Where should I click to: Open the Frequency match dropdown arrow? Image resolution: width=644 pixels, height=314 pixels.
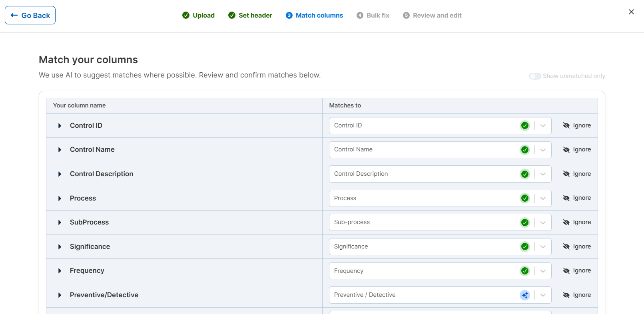(x=543, y=271)
